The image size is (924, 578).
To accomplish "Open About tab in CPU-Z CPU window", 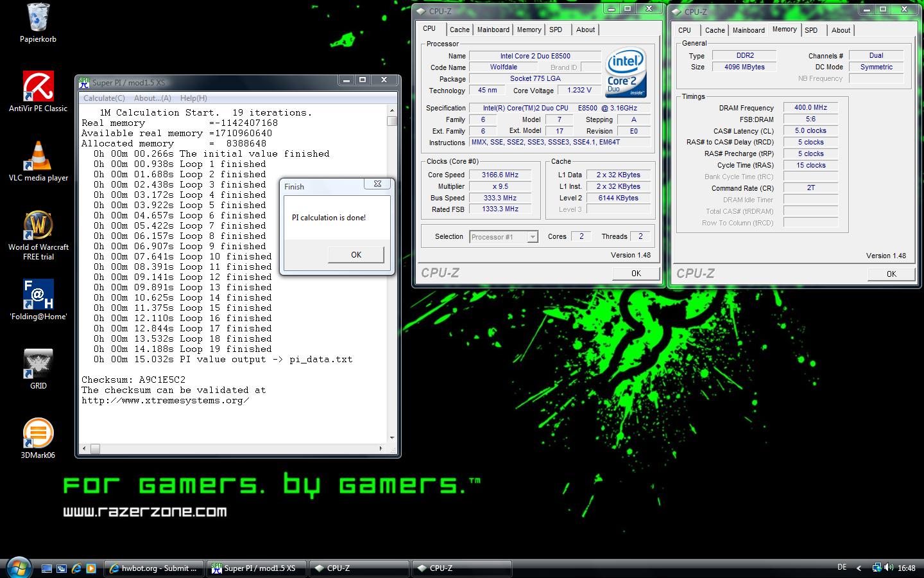I will click(x=585, y=30).
